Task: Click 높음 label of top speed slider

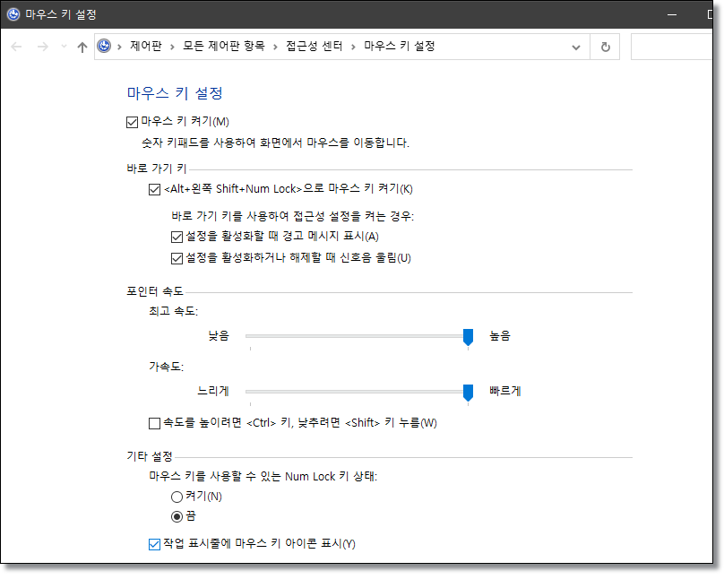Action: 500,336
